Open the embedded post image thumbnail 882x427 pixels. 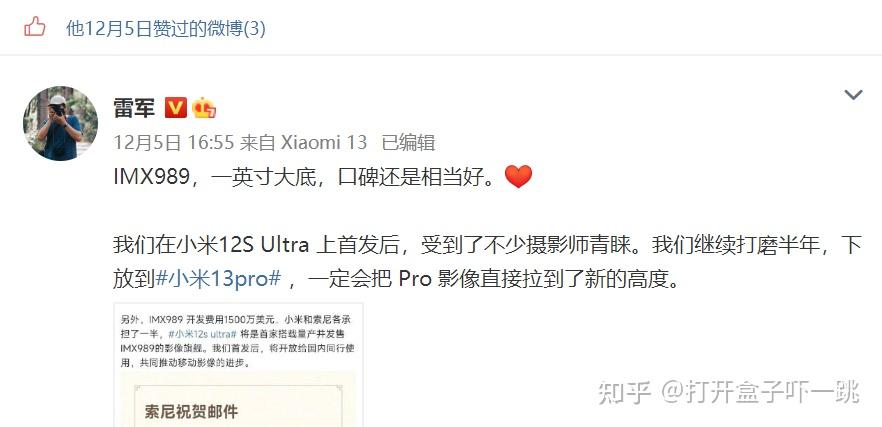tap(238, 365)
